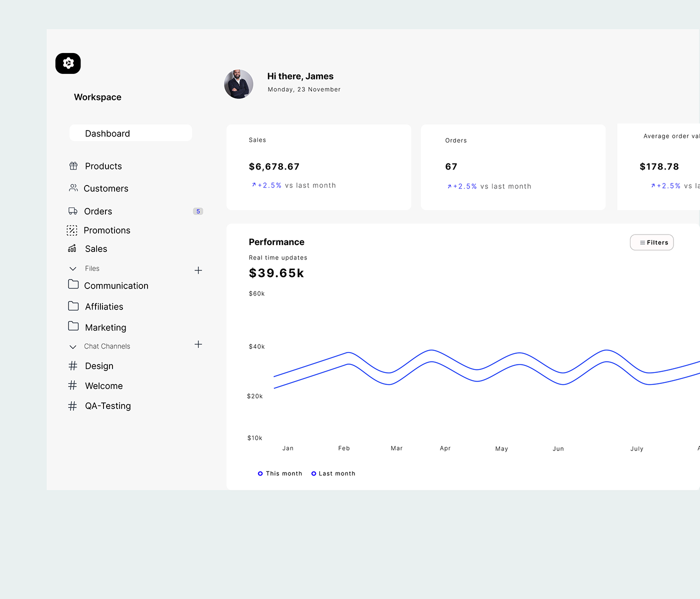Open the Filters button in Performance
Image resolution: width=700 pixels, height=599 pixels.
[651, 242]
